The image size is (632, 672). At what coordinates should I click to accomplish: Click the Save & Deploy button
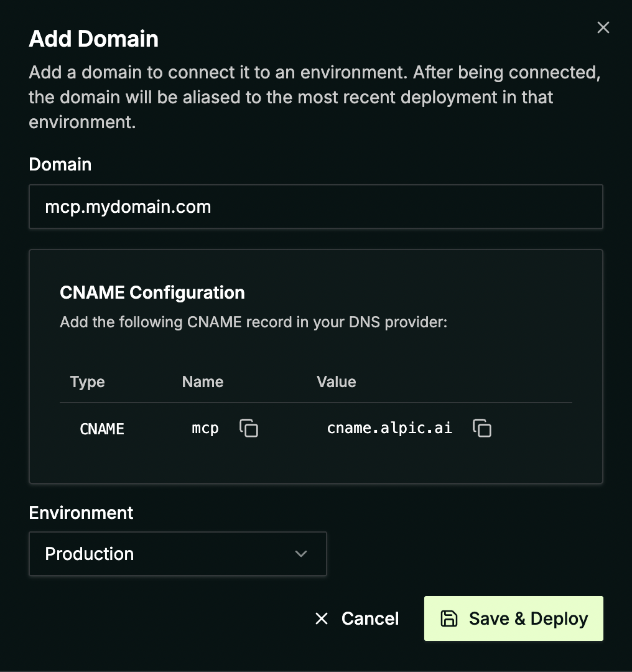coord(513,618)
